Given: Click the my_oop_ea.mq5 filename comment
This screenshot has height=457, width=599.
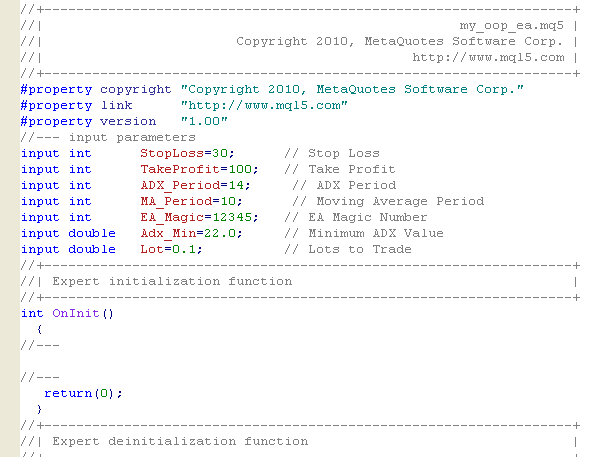Looking at the screenshot, I should pos(511,26).
